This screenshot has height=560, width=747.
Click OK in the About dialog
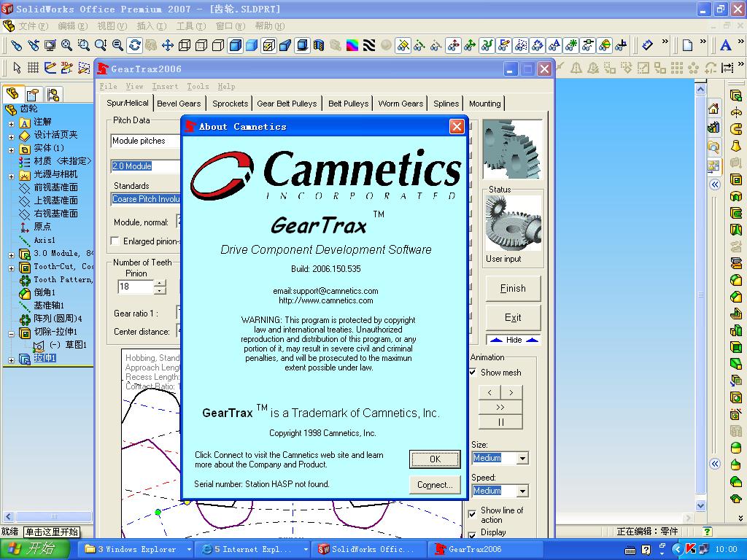[435, 459]
